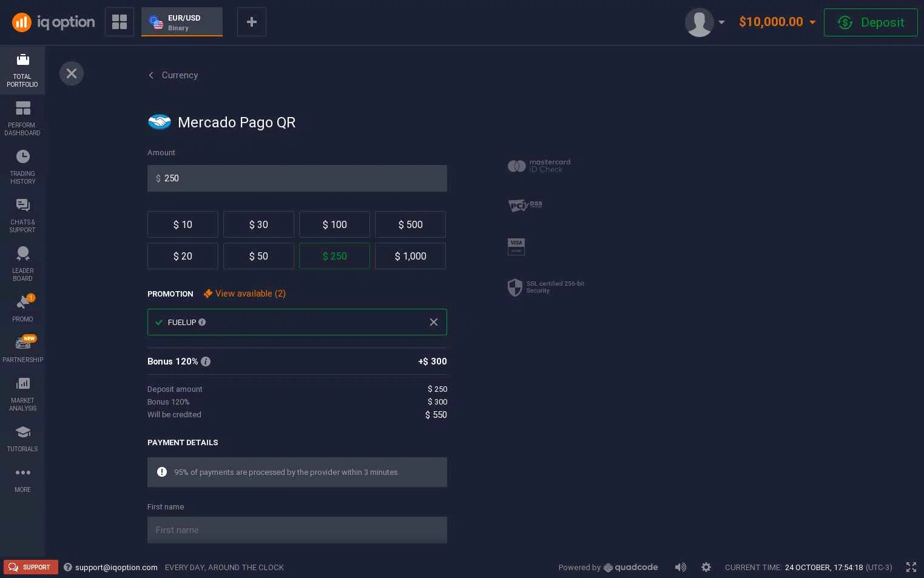
Task: Click the First name input field
Action: [x=297, y=530]
